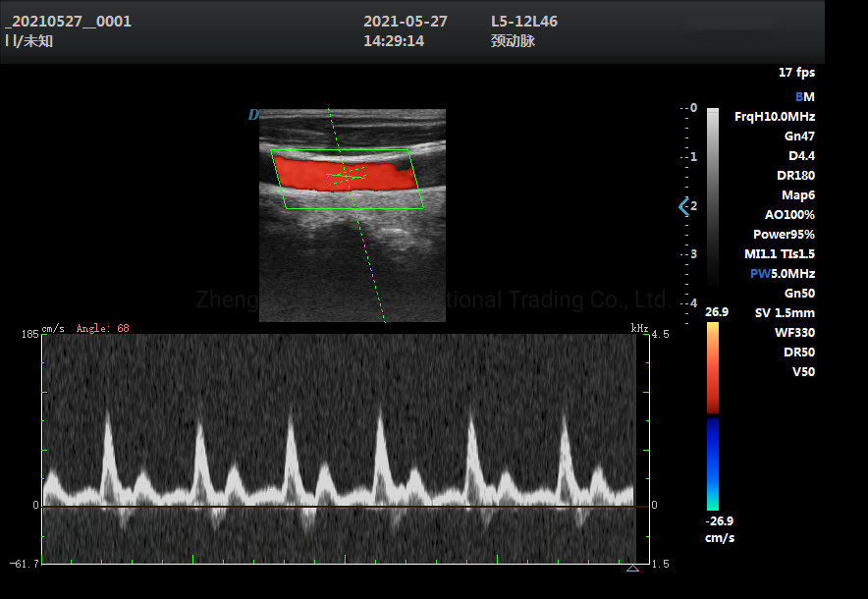Click the focus depth arrow marker near 2
The width and height of the screenshot is (868, 599).
click(x=683, y=206)
